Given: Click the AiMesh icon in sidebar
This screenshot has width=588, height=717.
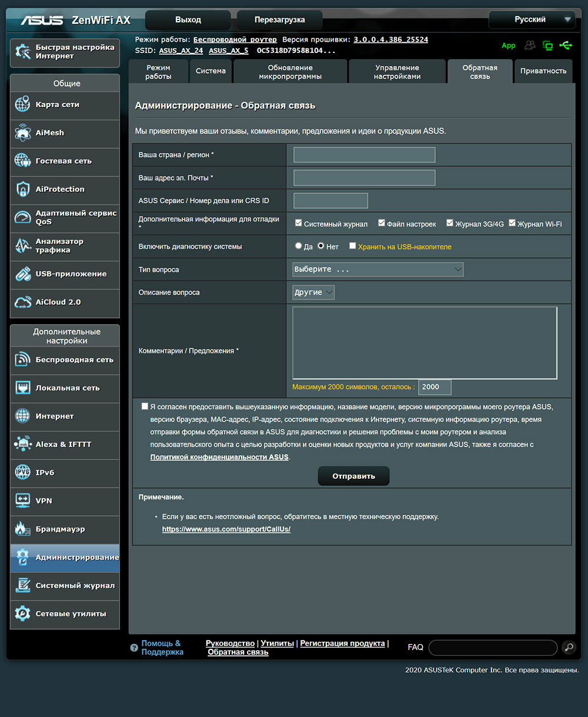Looking at the screenshot, I should pos(22,133).
